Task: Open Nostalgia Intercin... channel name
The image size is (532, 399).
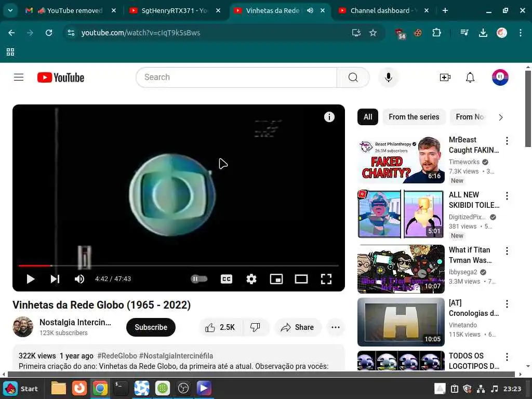Action: [75, 322]
